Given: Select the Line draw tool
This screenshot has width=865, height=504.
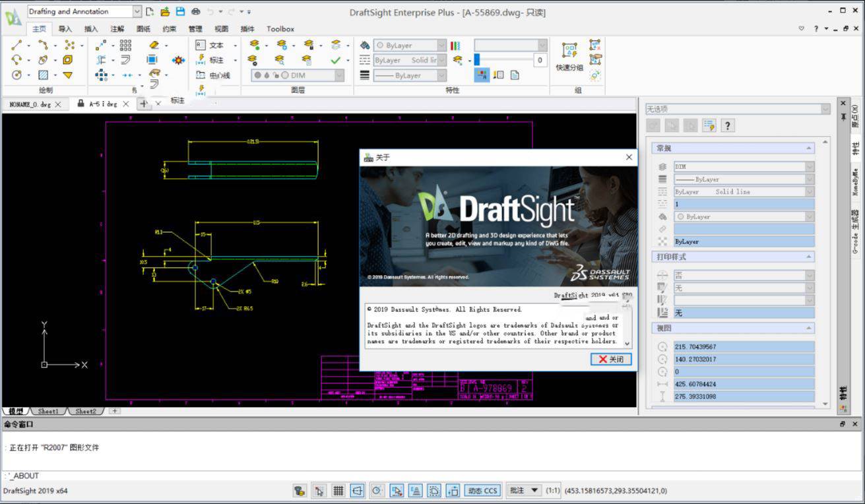Looking at the screenshot, I should pyautogui.click(x=16, y=45).
